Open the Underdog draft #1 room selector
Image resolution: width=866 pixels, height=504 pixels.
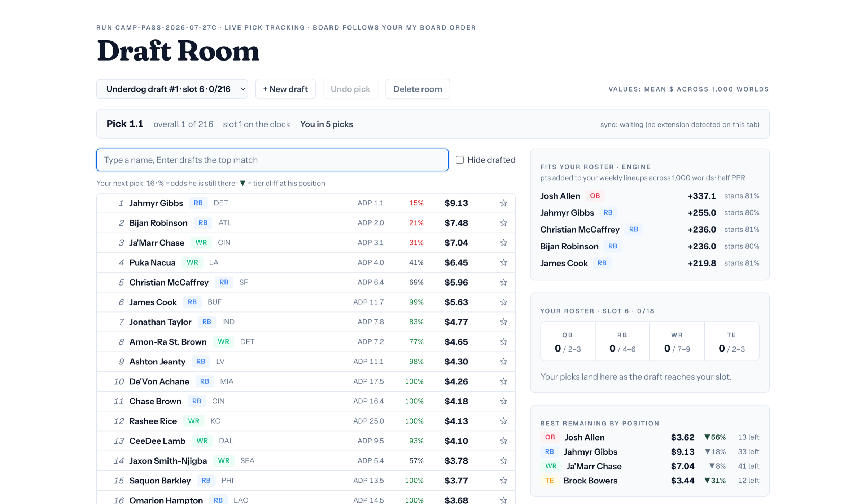point(172,89)
